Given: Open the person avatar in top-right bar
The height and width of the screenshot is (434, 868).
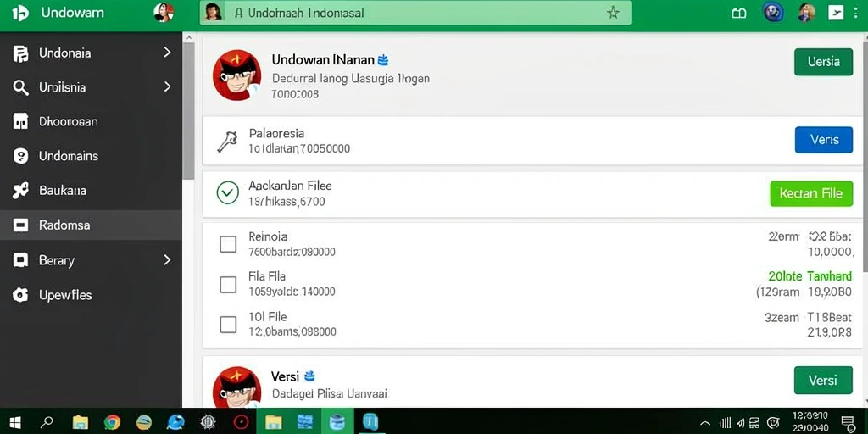Looking at the screenshot, I should pos(807,12).
